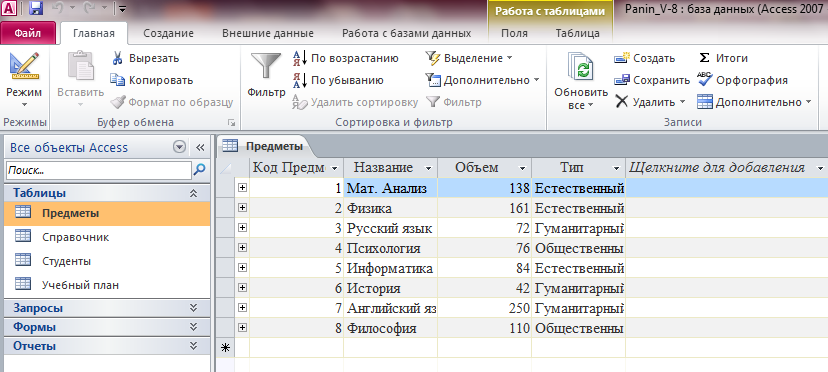Viewport: 828px width, 372px height.
Task: Expand the Психология row subdatasheet
Action: click(242, 248)
